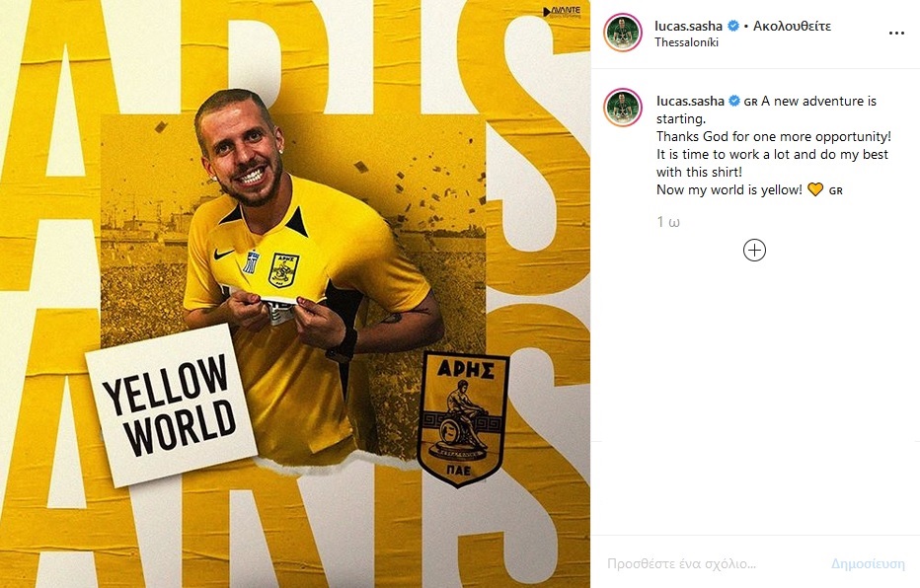The width and height of the screenshot is (920, 588).
Task: Open lucas.sasha username link in header
Action: click(x=688, y=26)
